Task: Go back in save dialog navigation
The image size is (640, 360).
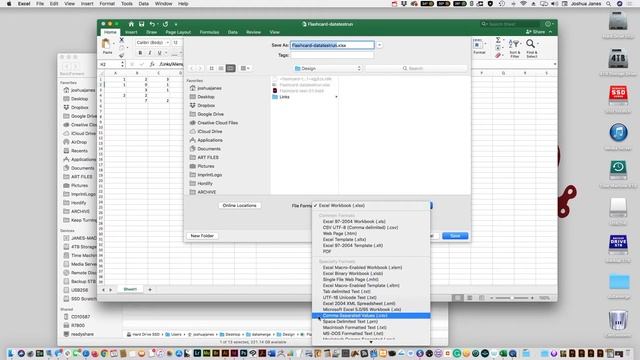Action: [x=192, y=68]
